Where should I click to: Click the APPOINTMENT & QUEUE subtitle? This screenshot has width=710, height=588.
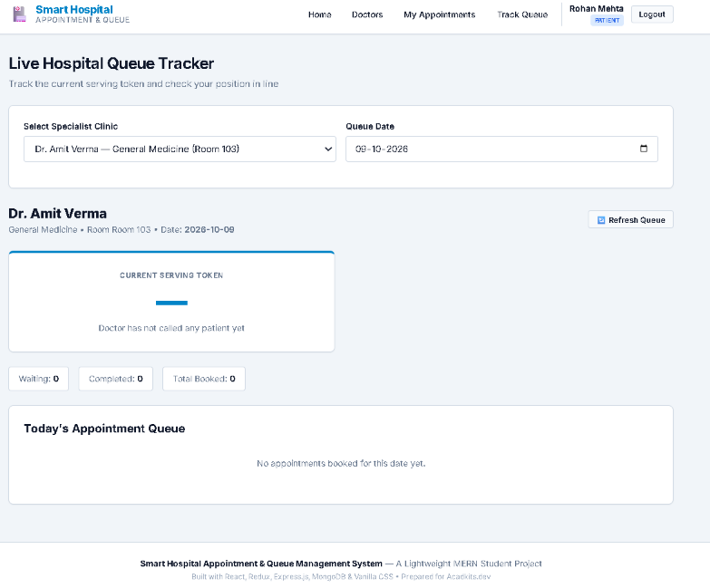coord(83,20)
